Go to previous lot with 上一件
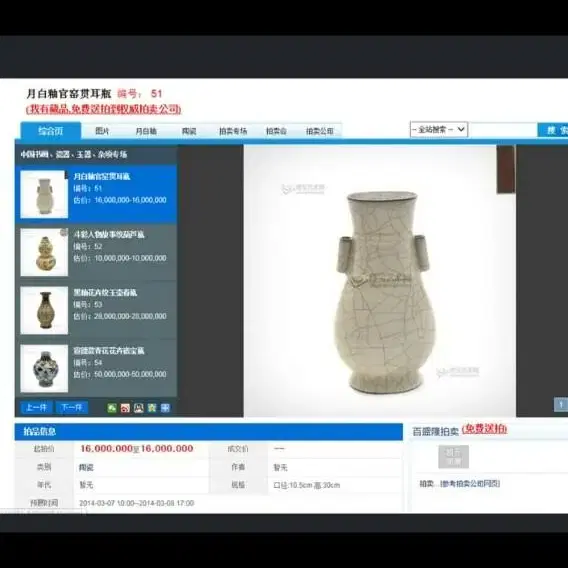The image size is (568, 568). point(36,408)
